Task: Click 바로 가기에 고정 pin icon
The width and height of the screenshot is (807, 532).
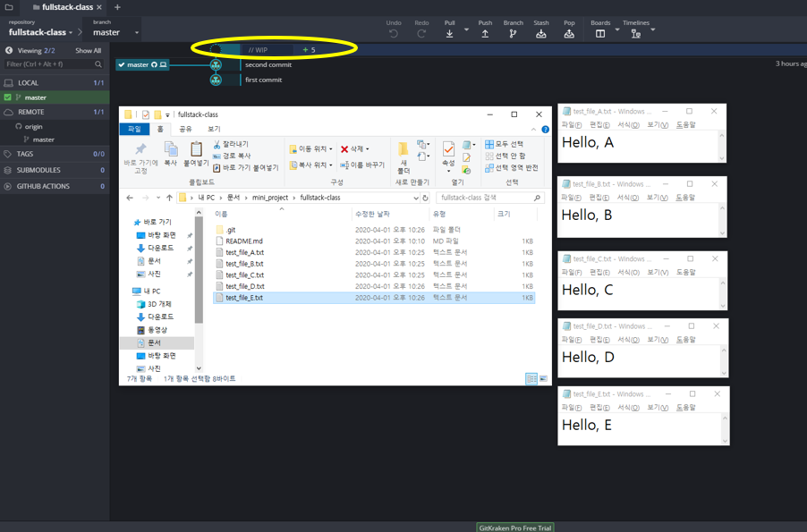Action: coord(140,149)
